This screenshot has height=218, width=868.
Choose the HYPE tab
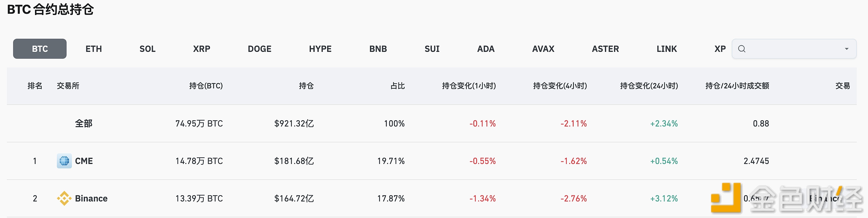point(320,49)
